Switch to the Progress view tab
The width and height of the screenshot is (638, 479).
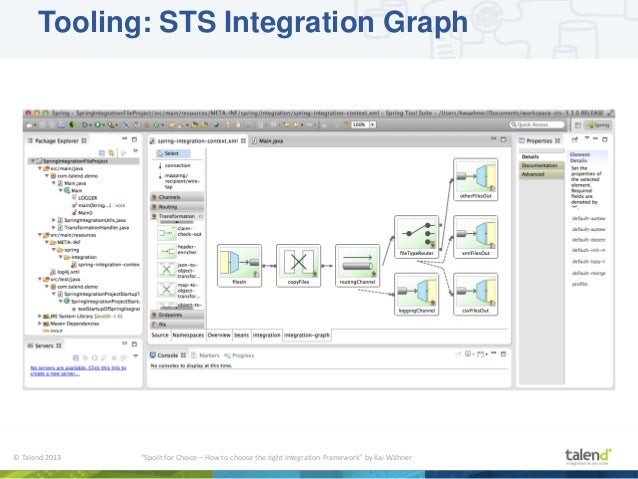click(239, 355)
